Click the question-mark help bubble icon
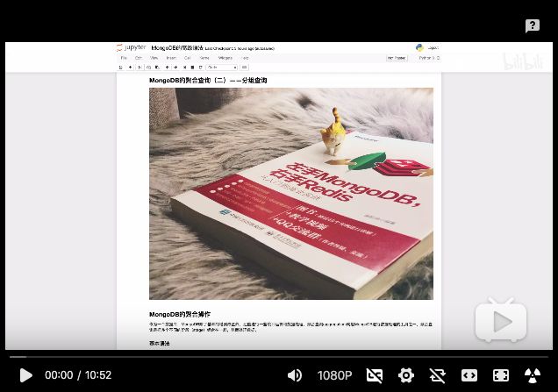558x392 pixels. [533, 26]
